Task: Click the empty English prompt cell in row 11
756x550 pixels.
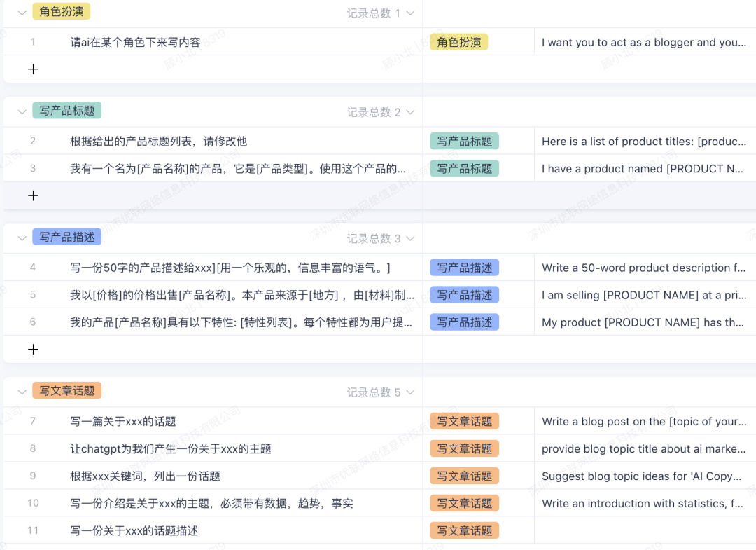Action: point(643,530)
